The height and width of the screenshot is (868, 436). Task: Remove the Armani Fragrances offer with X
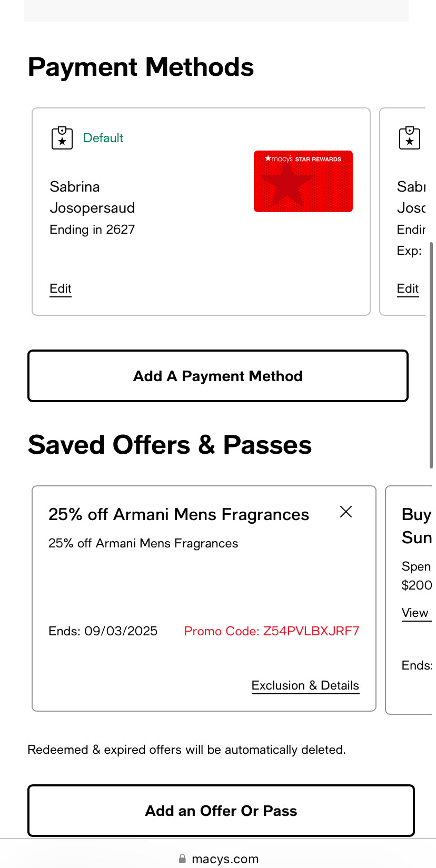[346, 512]
